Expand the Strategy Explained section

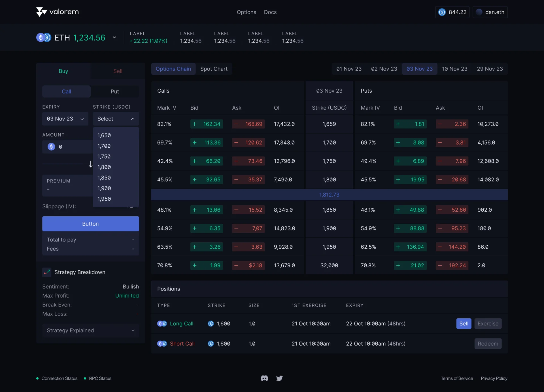90,330
